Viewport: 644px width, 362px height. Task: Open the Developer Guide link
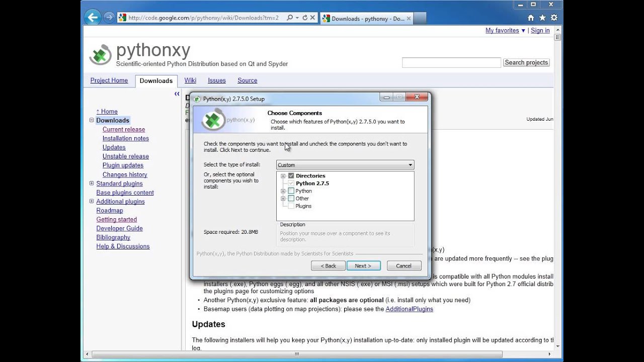click(120, 228)
